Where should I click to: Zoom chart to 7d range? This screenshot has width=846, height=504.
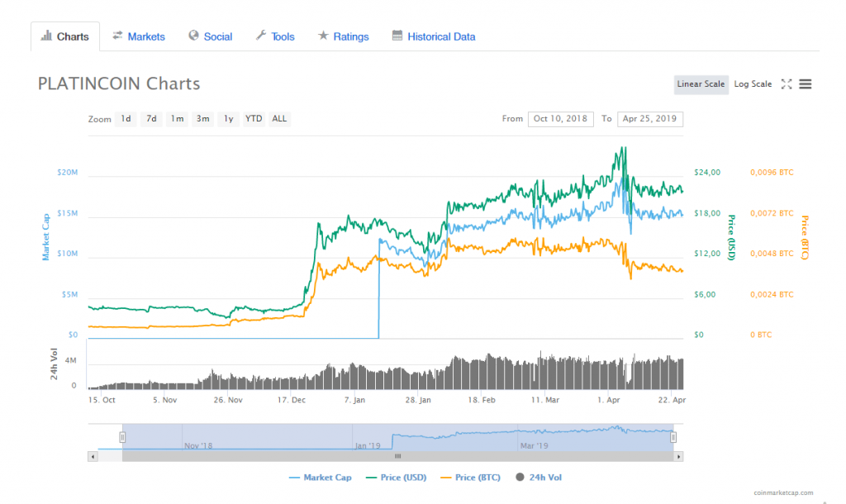151,119
